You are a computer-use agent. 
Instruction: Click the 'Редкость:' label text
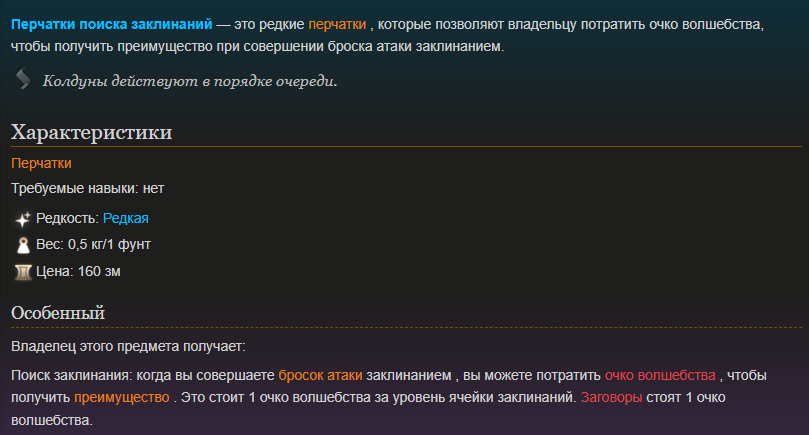click(x=67, y=218)
